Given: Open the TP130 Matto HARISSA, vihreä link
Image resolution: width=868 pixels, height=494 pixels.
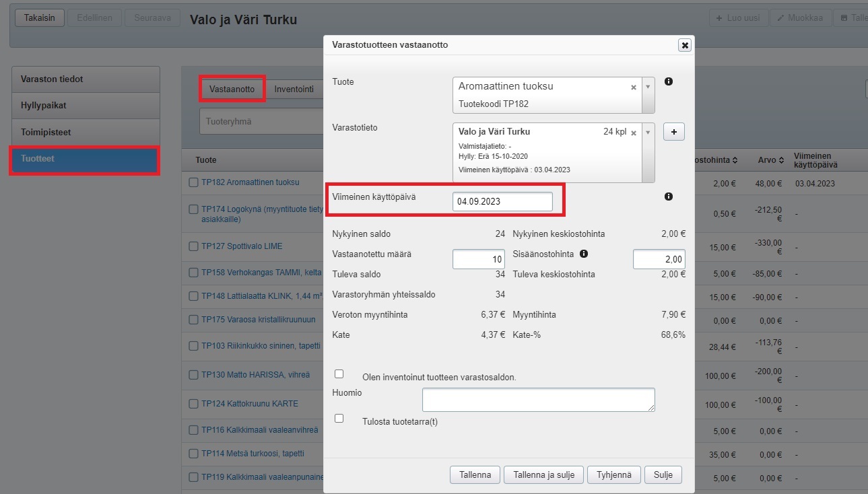Looking at the screenshot, I should coord(256,375).
